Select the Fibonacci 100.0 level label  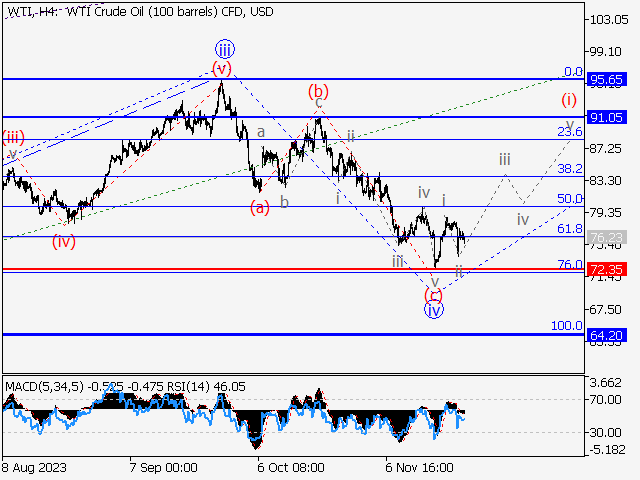tap(567, 326)
